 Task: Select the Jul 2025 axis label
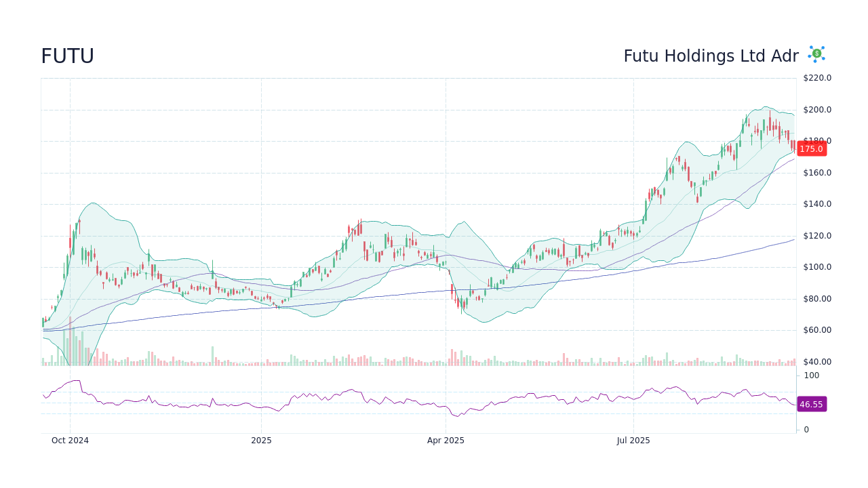(x=634, y=441)
